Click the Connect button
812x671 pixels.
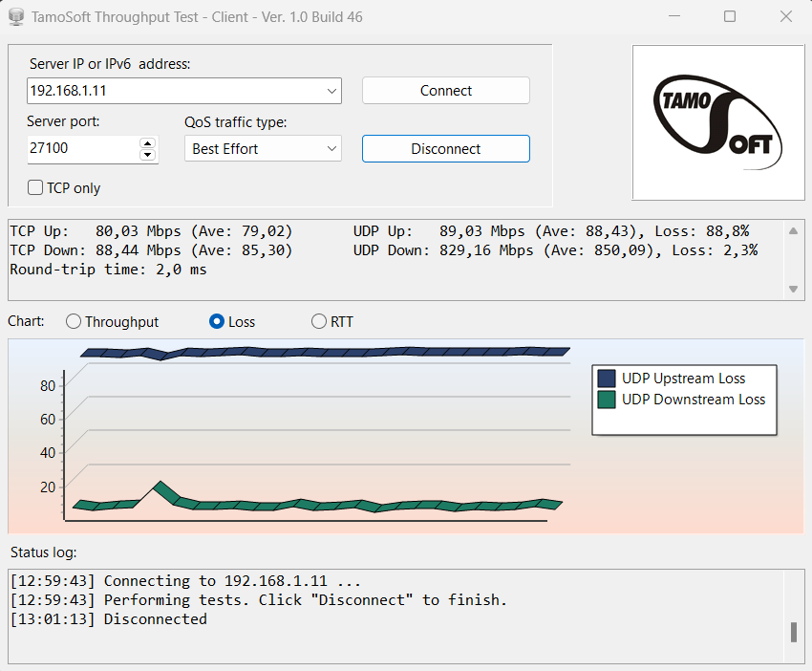(446, 91)
